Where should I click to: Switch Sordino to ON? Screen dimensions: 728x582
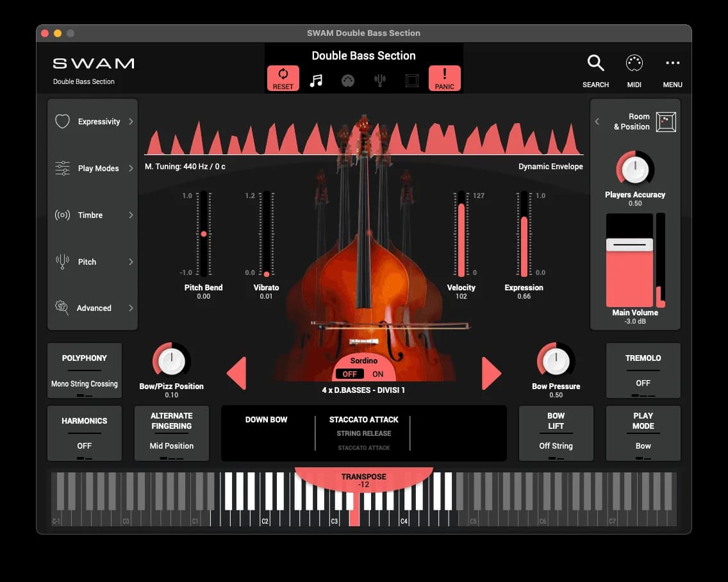click(378, 374)
